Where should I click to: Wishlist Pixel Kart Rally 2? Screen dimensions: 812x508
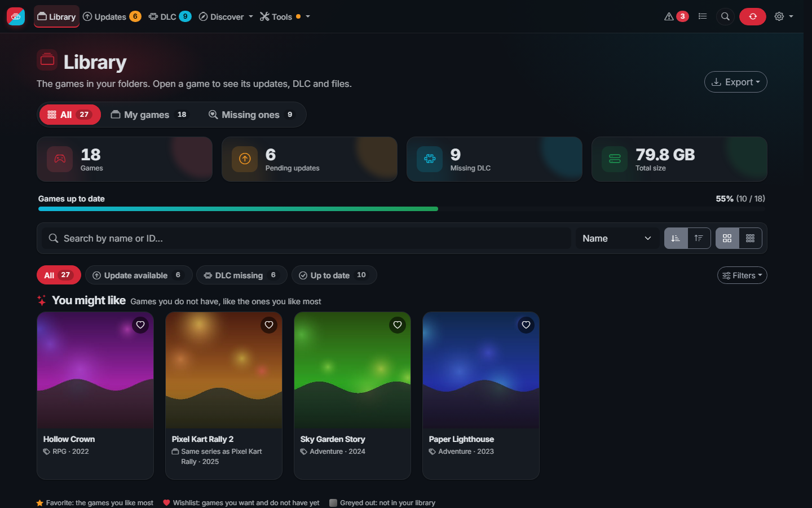click(269, 325)
